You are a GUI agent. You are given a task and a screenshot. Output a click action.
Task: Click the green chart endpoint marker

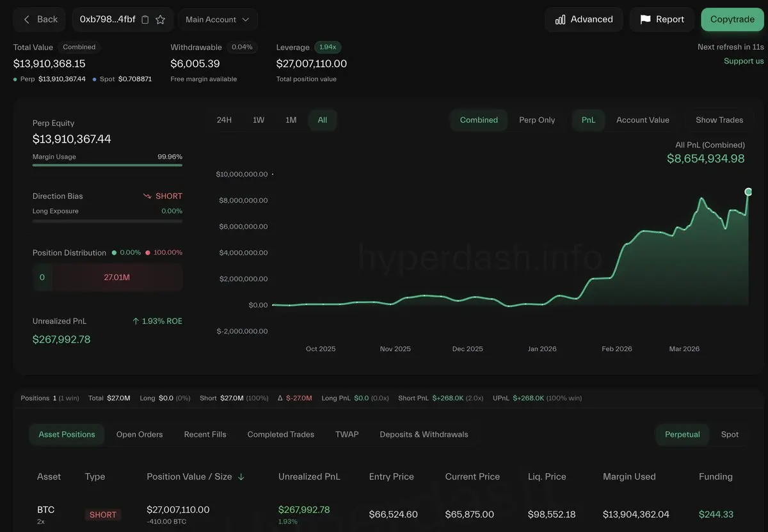pyautogui.click(x=748, y=192)
